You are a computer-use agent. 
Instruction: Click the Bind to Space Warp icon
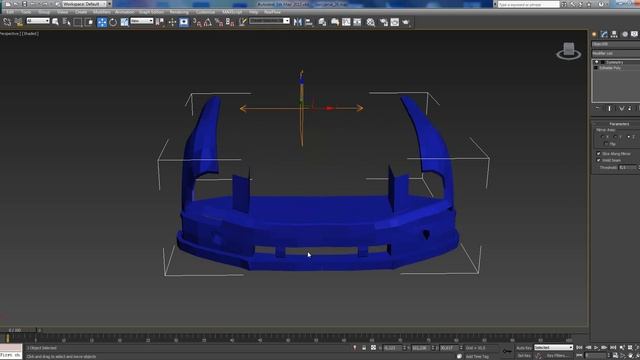pos(18,22)
